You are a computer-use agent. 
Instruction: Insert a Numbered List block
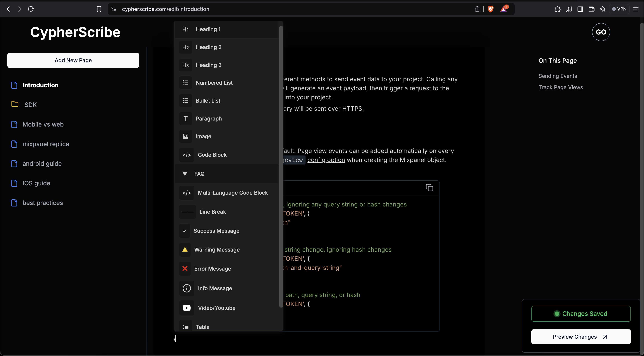coord(226,83)
